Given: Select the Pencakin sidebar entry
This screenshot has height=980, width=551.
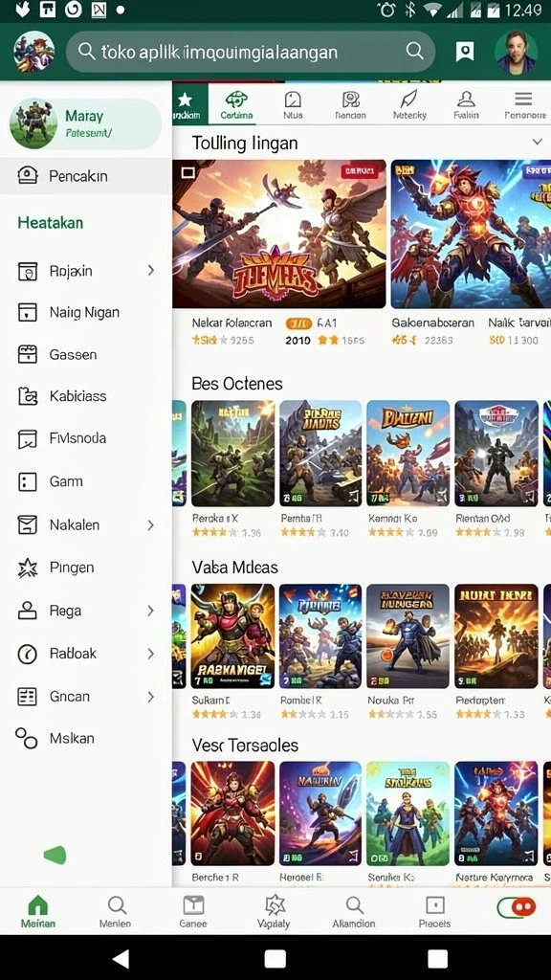Looking at the screenshot, I should coord(85,176).
